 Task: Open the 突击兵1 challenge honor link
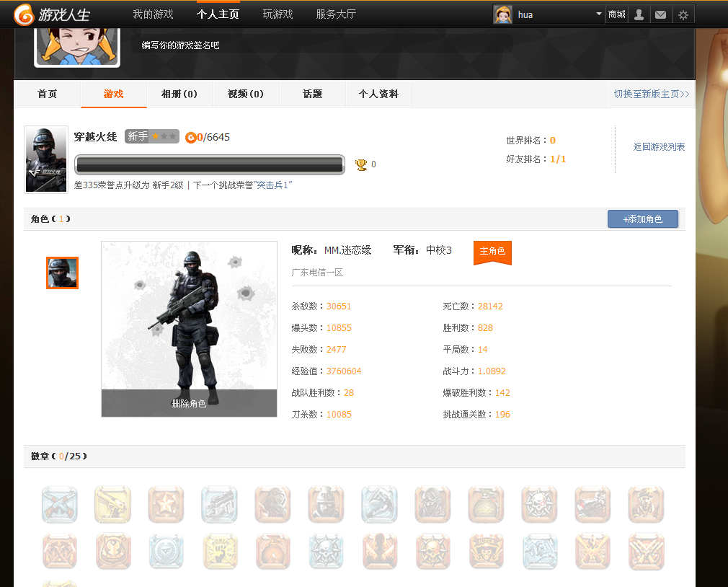click(x=272, y=185)
